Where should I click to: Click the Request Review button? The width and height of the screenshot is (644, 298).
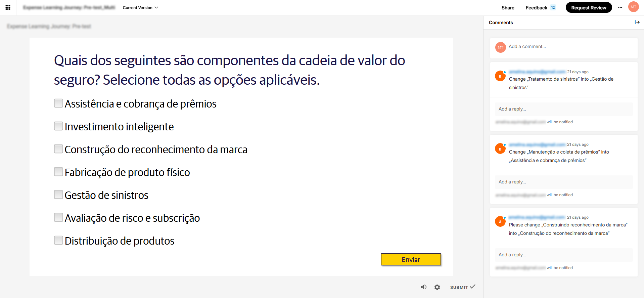pos(589,7)
